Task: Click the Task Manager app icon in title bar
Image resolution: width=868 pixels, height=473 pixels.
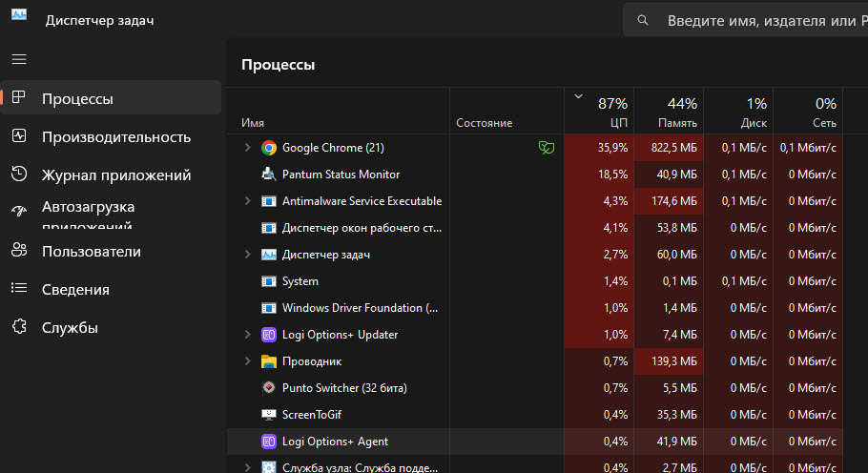Action: (x=19, y=15)
